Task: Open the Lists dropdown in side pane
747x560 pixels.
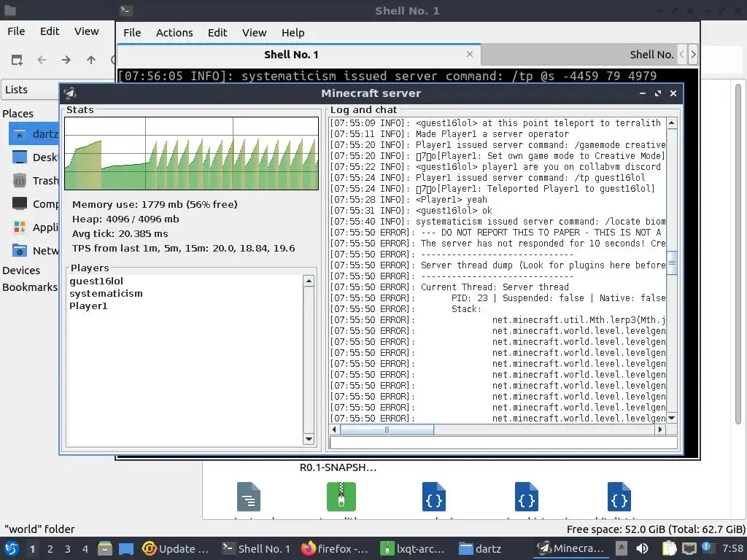Action: tap(31, 90)
